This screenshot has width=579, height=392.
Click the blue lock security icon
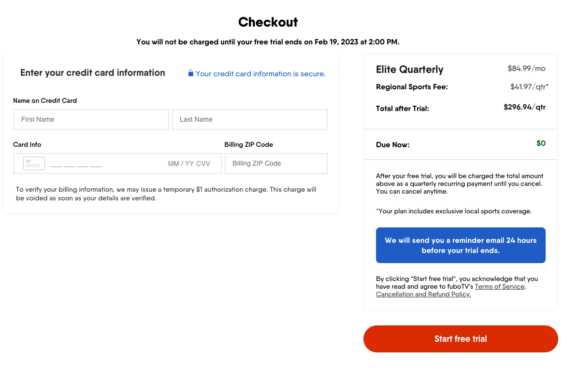[190, 73]
